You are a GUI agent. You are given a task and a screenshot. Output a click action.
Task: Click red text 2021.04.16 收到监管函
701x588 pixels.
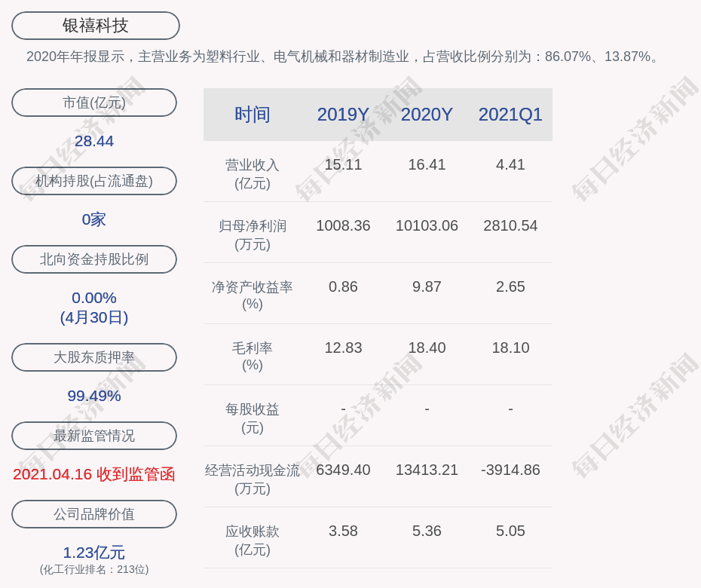coord(94,474)
